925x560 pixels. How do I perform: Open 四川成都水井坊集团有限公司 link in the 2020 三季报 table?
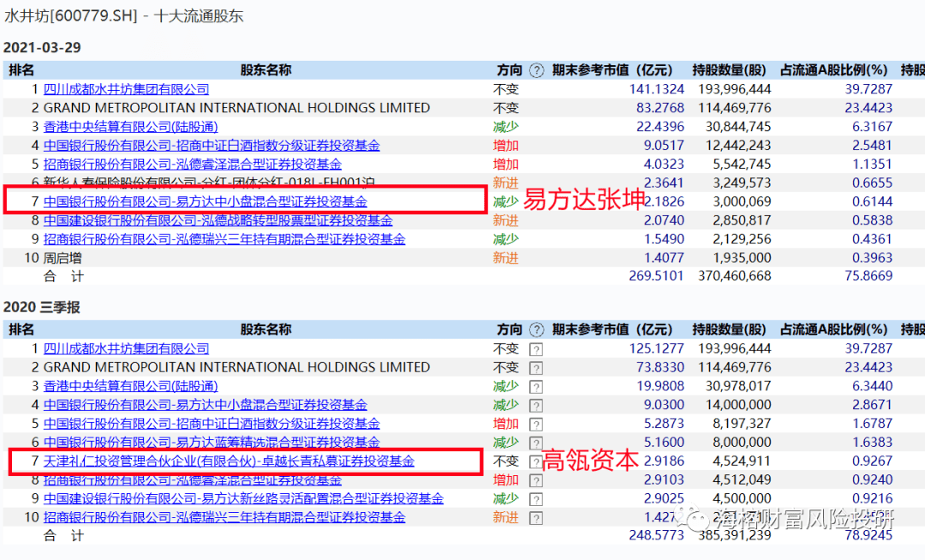point(126,349)
